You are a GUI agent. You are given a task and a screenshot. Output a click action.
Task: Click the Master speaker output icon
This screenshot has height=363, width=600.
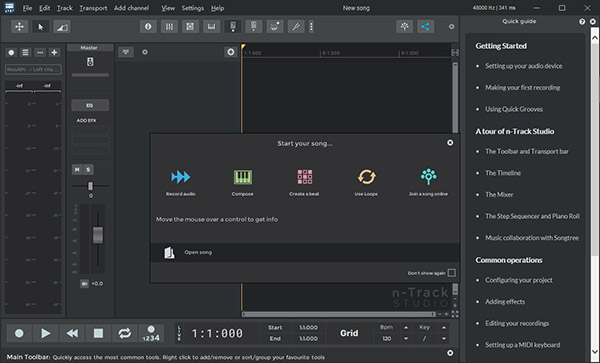click(x=90, y=62)
